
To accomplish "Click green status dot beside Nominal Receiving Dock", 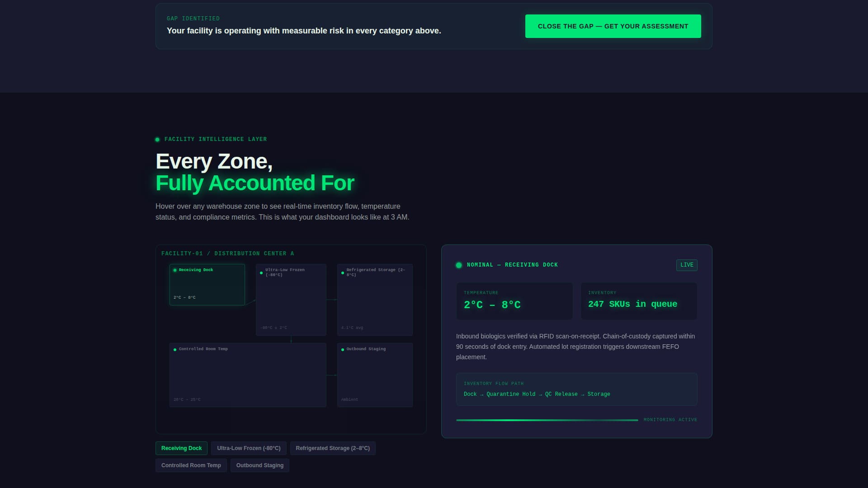I will pos(459,265).
